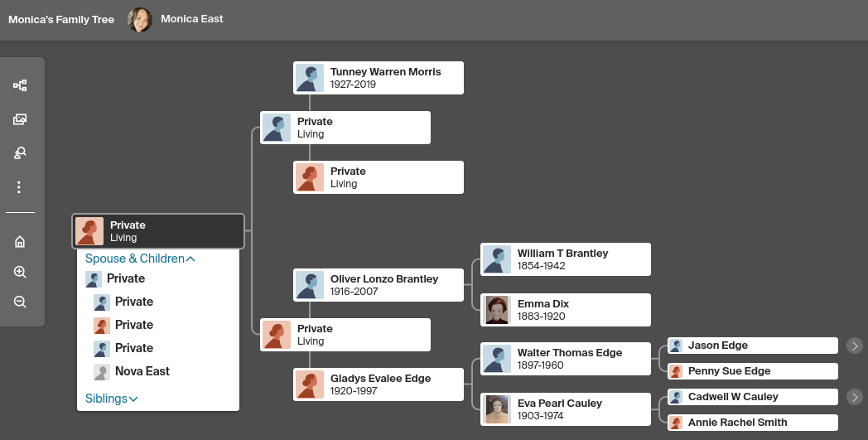Open Monica East account menu

pyautogui.click(x=191, y=19)
